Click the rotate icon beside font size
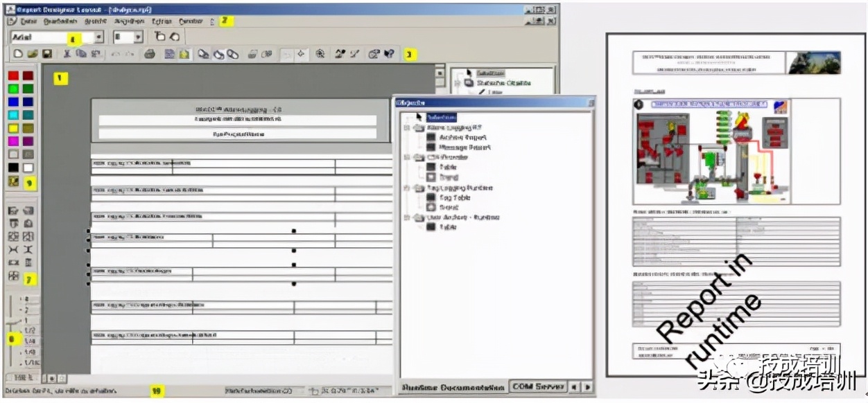This screenshot has width=868, height=403. pyautogui.click(x=174, y=37)
